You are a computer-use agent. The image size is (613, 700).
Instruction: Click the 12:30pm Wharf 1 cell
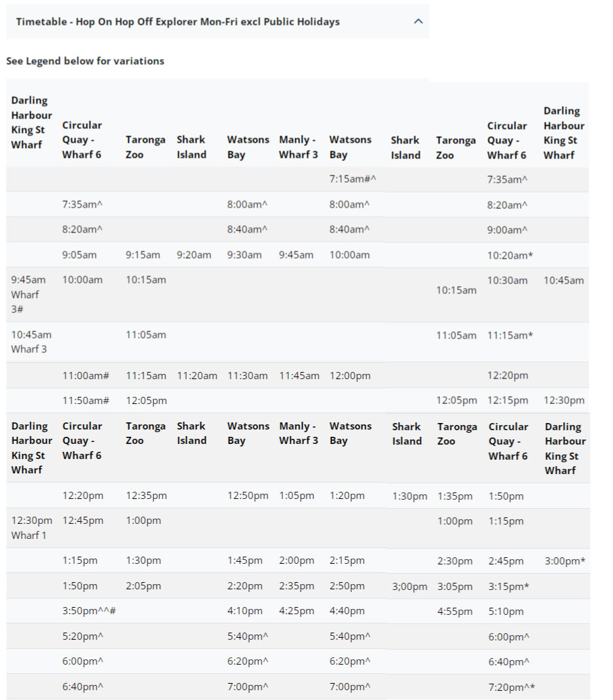point(31,528)
